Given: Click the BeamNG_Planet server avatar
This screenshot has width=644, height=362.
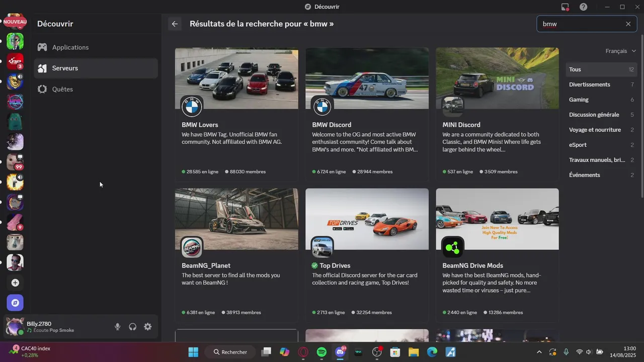Looking at the screenshot, I should click(192, 247).
